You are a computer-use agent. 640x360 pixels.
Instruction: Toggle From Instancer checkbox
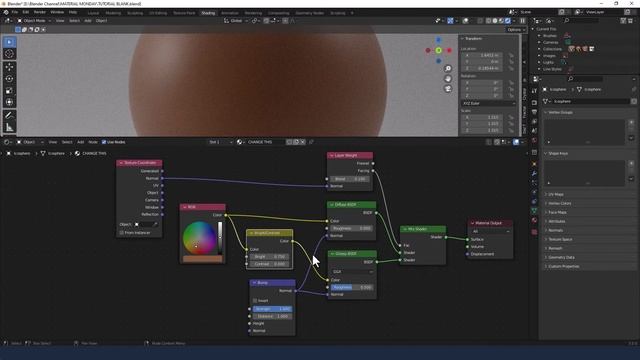click(122, 233)
